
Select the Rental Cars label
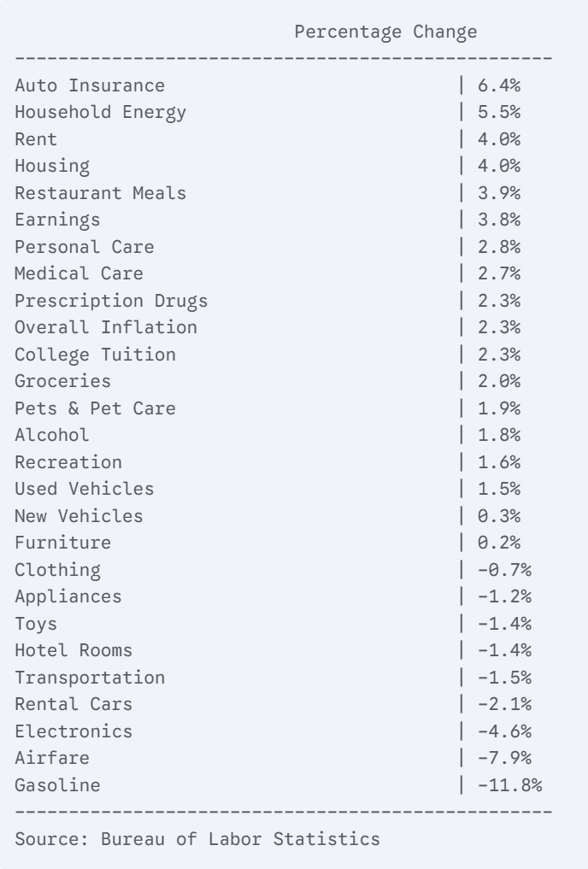(73, 704)
